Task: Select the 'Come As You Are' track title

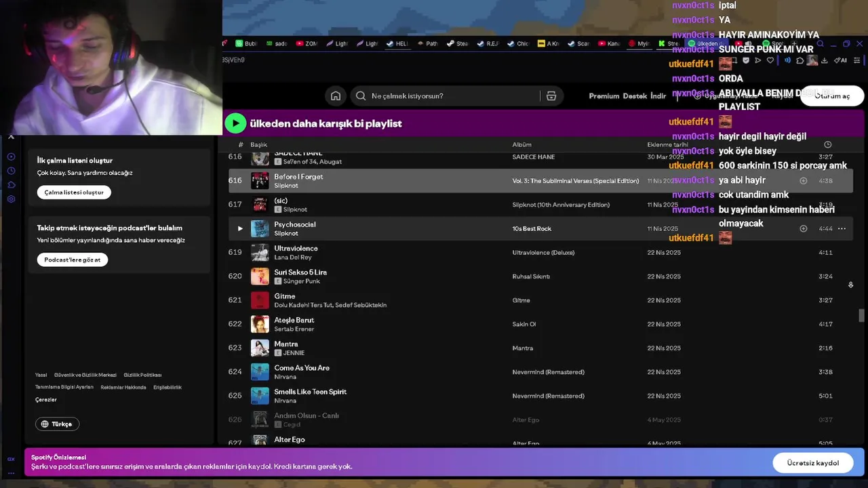Action: pos(302,367)
